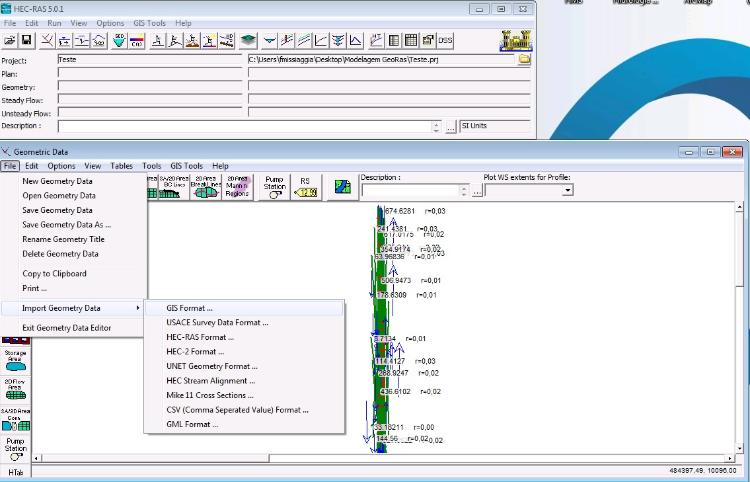Choose HEC Stream Alignment import option
The image size is (750, 482).
(244, 381)
